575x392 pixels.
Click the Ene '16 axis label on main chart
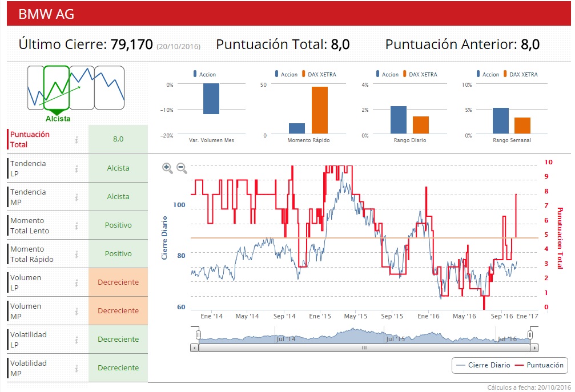click(x=428, y=316)
